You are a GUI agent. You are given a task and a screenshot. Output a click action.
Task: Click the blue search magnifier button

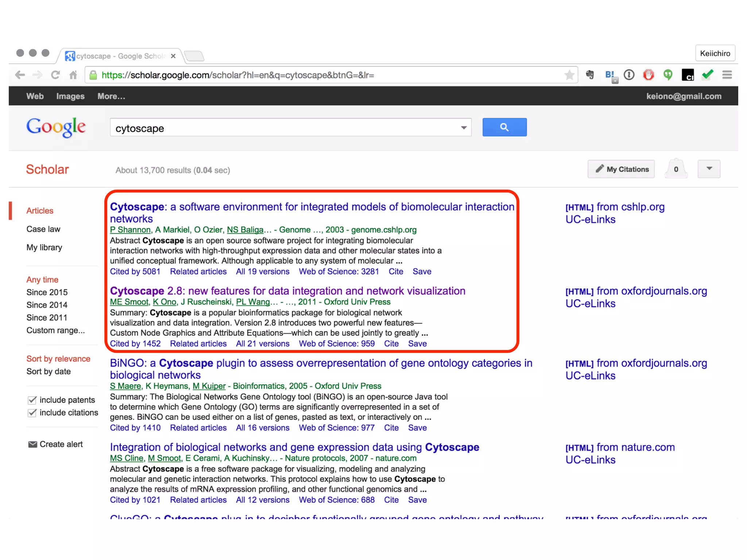click(x=504, y=127)
